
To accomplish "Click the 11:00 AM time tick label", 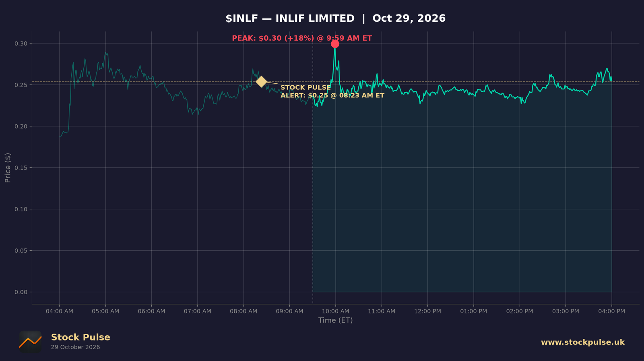I will tap(382, 311).
